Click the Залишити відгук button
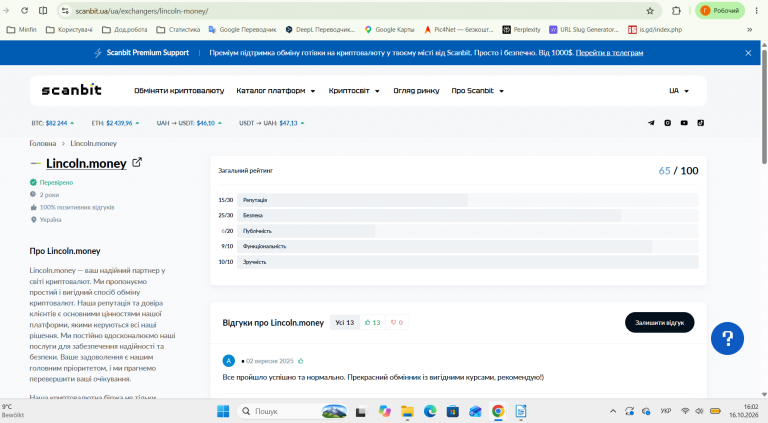 point(659,323)
